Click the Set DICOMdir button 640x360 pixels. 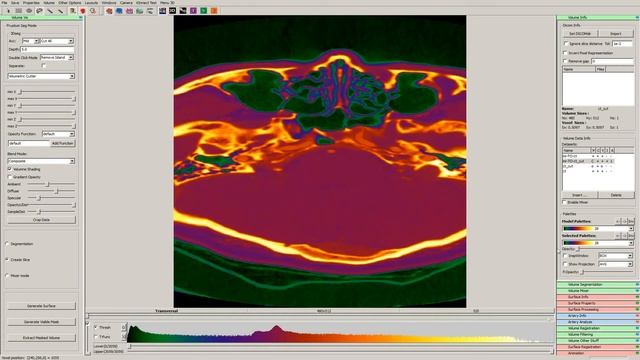click(580, 33)
